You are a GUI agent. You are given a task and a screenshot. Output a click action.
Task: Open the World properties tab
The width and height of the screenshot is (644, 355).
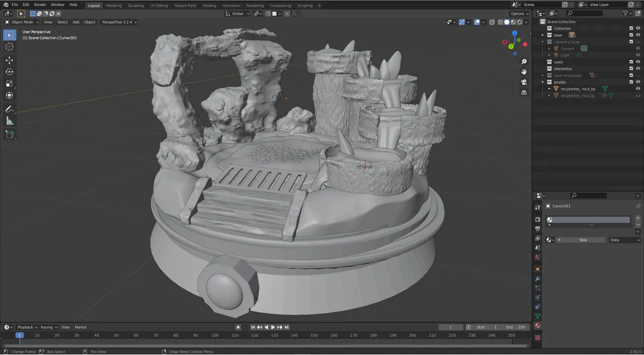537,257
